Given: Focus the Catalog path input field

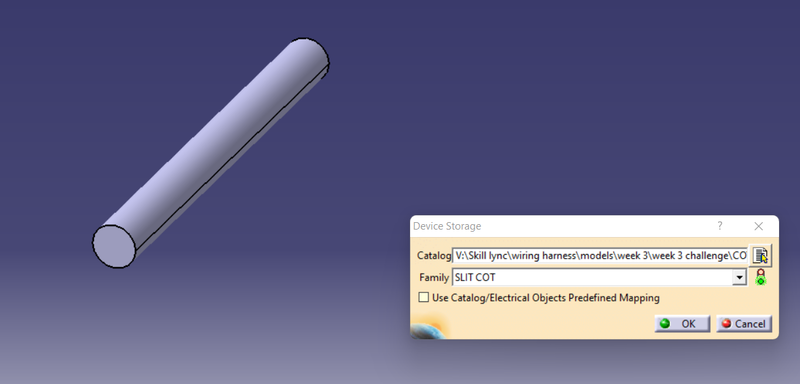Looking at the screenshot, I should click(600, 255).
